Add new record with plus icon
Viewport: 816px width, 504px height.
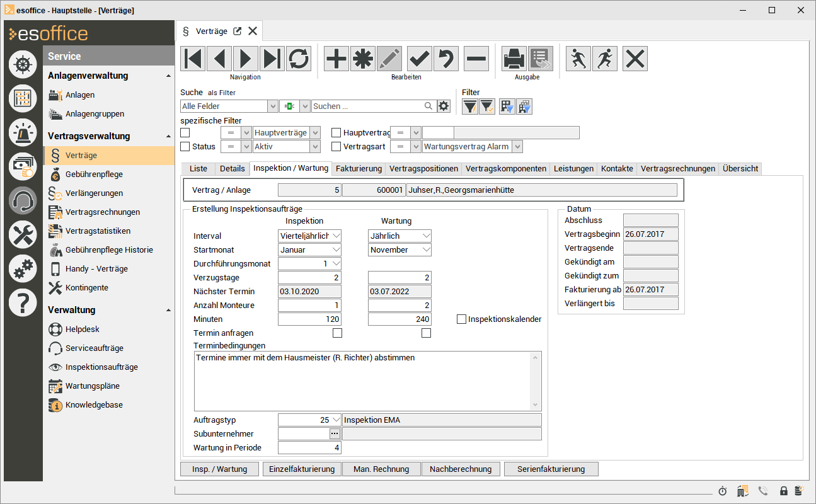[x=336, y=59]
